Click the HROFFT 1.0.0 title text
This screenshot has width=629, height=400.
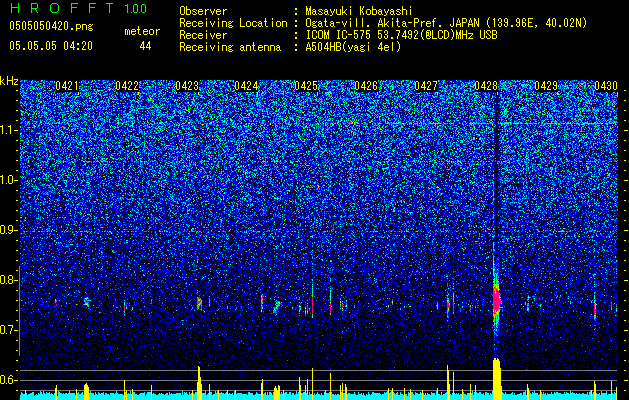point(79,8)
